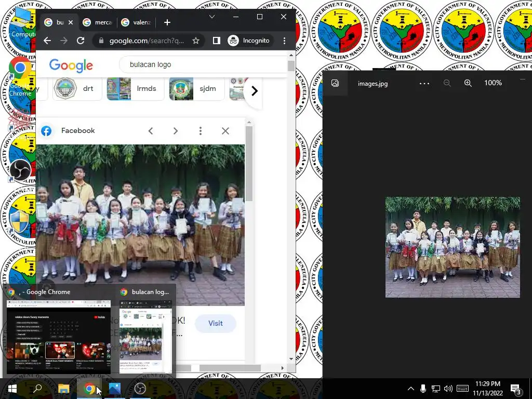This screenshot has height=399, width=532.
Task: Open Photos app image icon
Action: [335, 83]
